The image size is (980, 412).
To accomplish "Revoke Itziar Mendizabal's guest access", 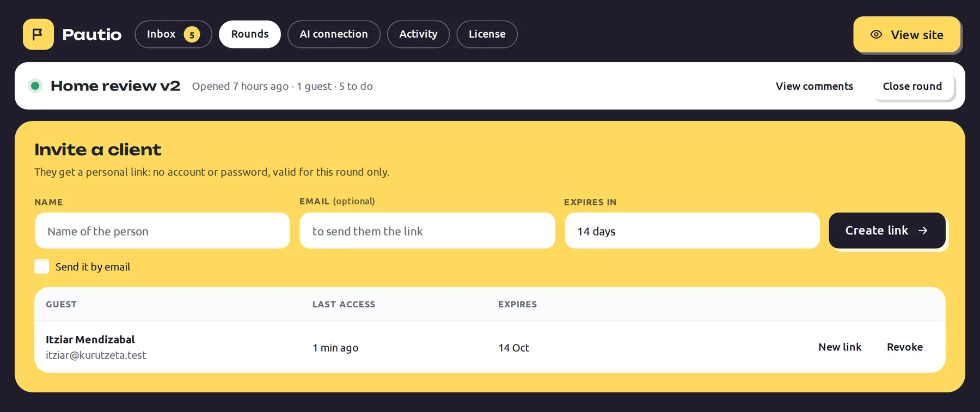I will [x=905, y=347].
